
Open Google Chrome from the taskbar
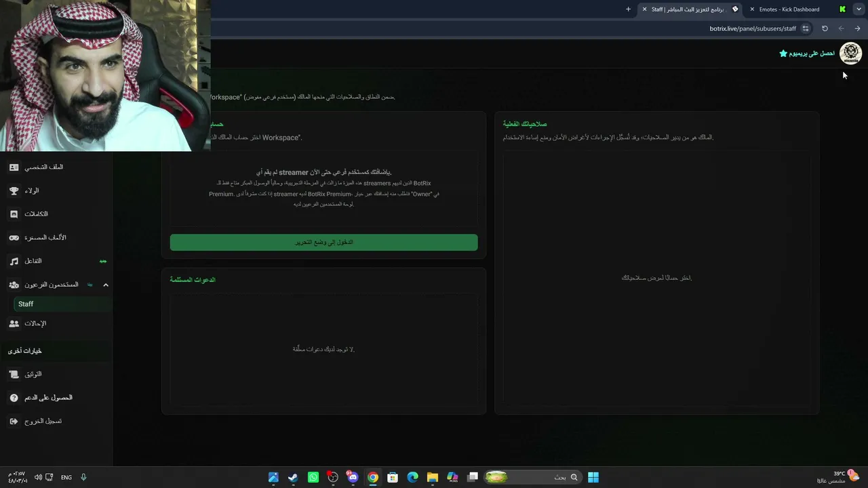point(373,477)
